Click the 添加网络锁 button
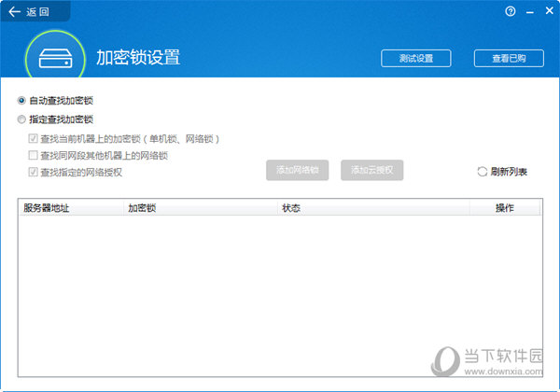 tap(297, 170)
